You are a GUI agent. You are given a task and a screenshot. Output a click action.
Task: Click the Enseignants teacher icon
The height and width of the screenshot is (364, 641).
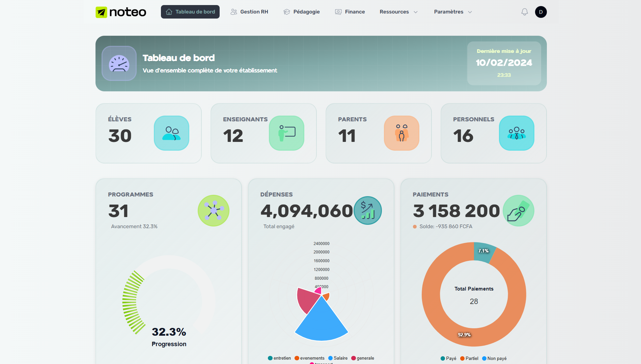pos(286,133)
